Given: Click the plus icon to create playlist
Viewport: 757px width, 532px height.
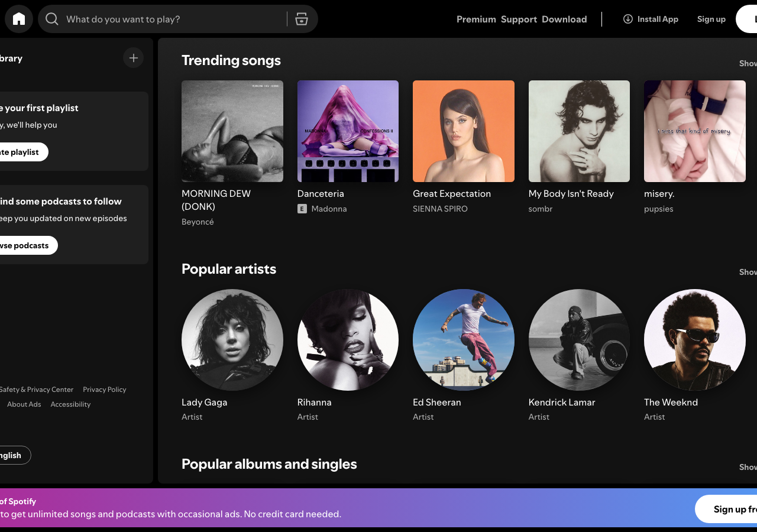Looking at the screenshot, I should click(134, 58).
